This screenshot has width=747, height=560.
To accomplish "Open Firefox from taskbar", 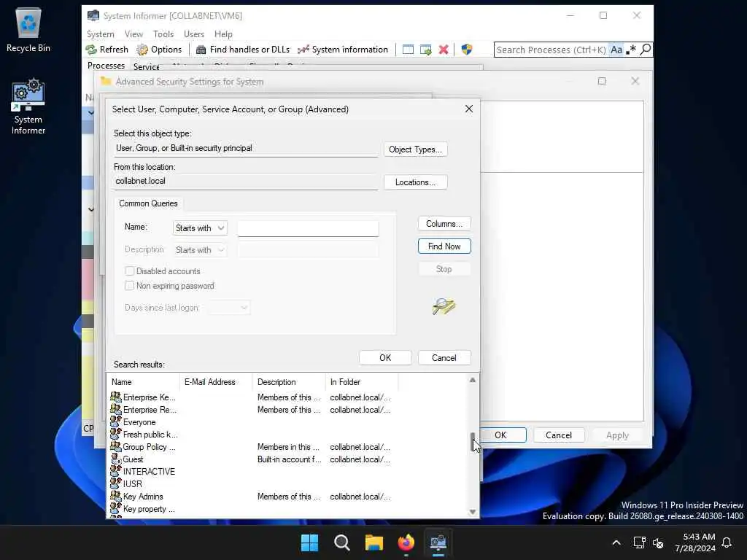I will click(406, 542).
